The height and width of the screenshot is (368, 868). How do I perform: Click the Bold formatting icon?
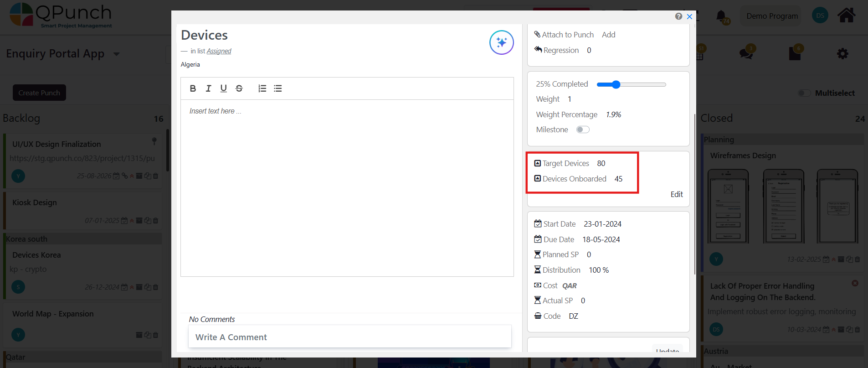click(193, 88)
